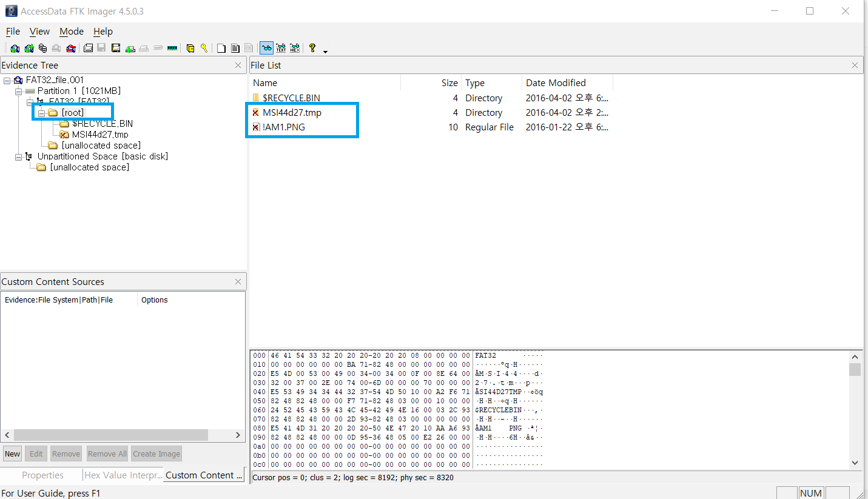Sort File List by Name column
This screenshot has width=868, height=499.
click(325, 83)
